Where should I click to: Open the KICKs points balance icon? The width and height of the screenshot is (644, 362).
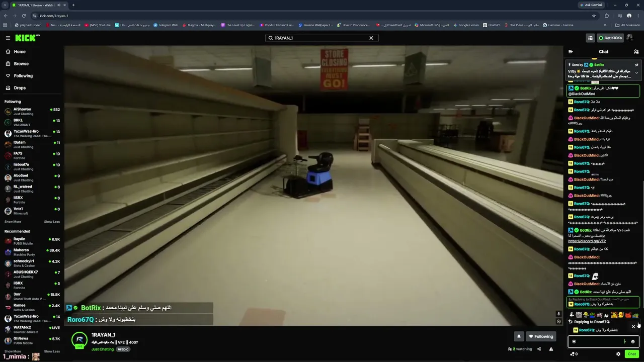tap(574, 354)
